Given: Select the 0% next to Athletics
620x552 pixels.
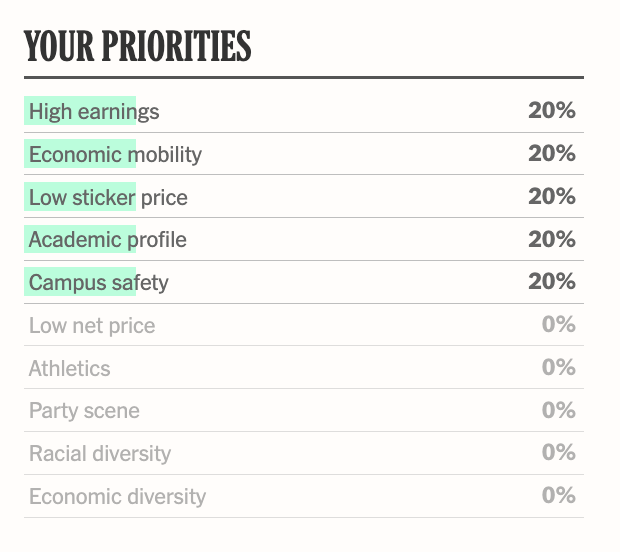Looking at the screenshot, I should (559, 368).
